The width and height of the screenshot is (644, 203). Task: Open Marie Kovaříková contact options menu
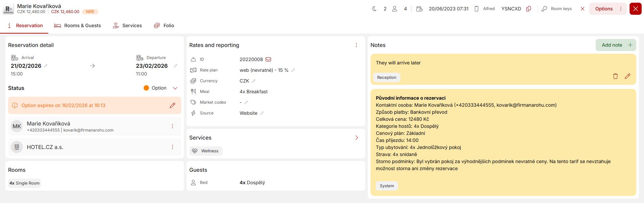pos(172,126)
